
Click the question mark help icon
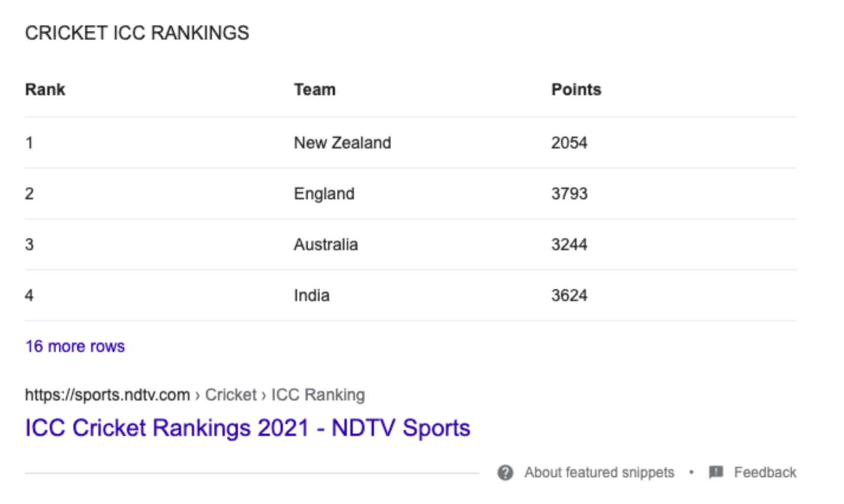(505, 473)
